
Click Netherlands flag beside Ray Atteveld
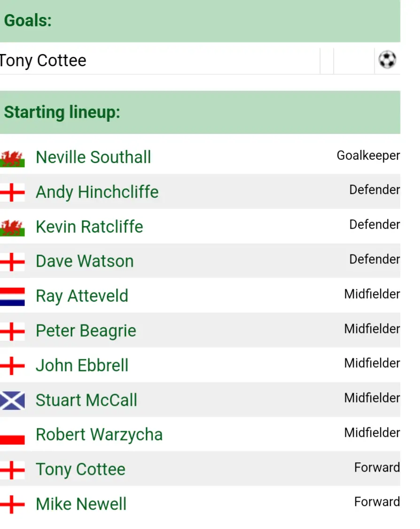tap(12, 296)
